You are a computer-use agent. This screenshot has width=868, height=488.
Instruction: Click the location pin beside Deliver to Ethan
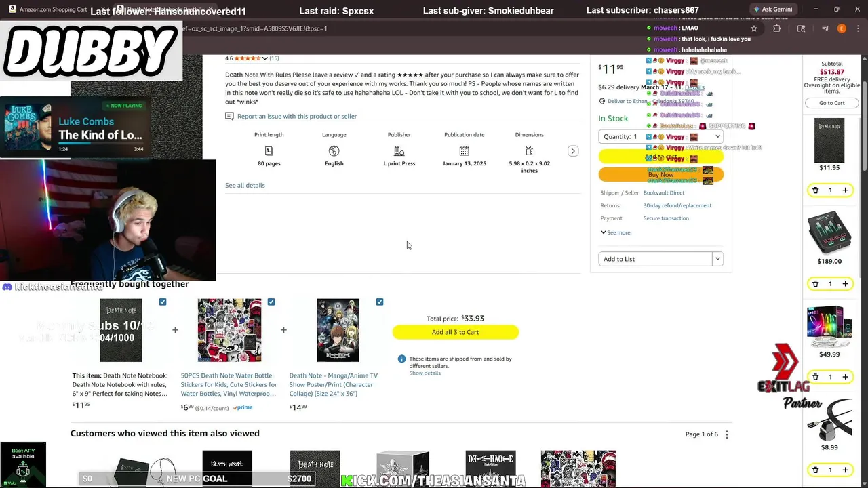coord(601,102)
